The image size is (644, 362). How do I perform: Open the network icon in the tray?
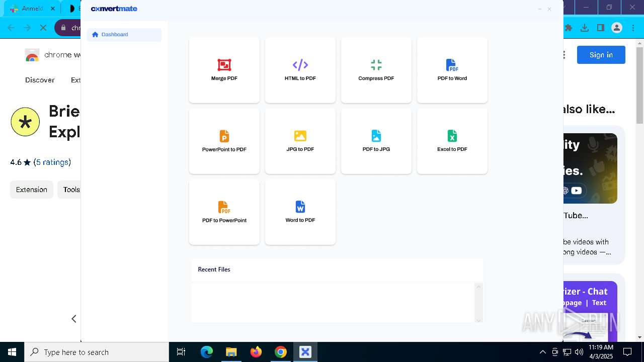point(567,352)
